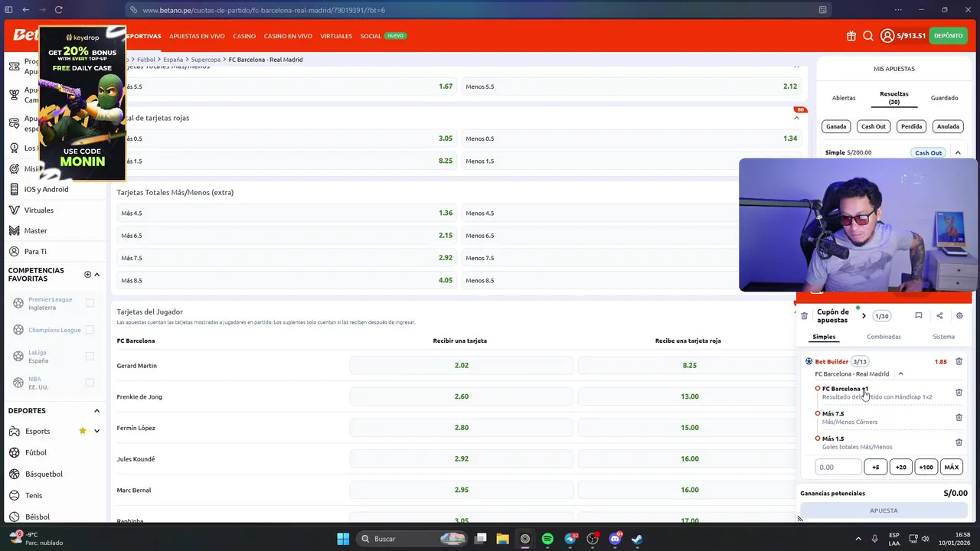Image resolution: width=980 pixels, height=551 pixels.
Task: Open the search magnifier in Betano header
Action: pos(868,36)
